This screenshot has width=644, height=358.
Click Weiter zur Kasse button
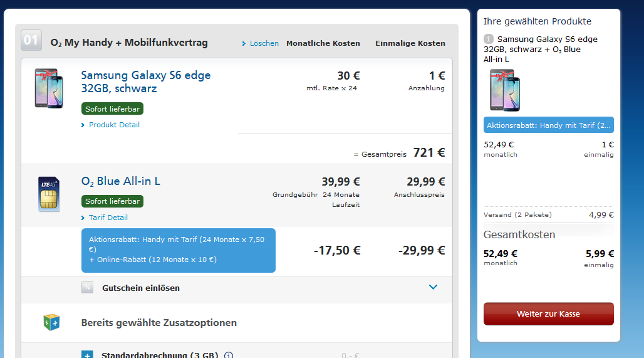[549, 314]
